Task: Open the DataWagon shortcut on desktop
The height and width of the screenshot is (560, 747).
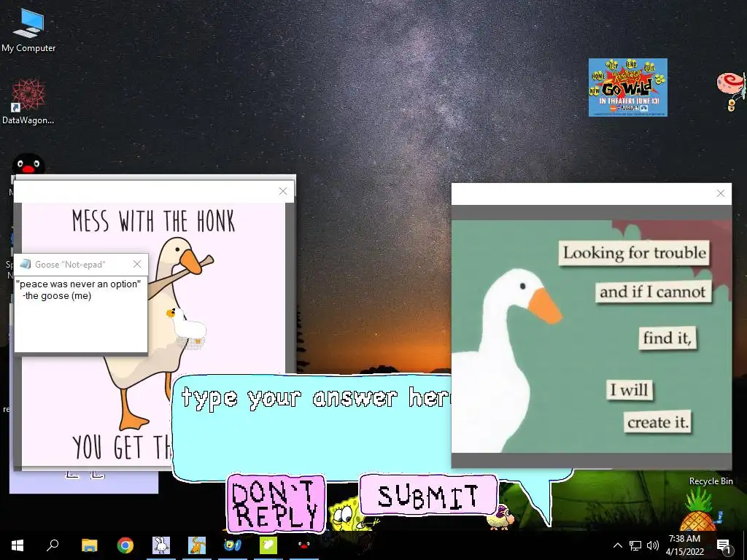Action: click(28, 101)
